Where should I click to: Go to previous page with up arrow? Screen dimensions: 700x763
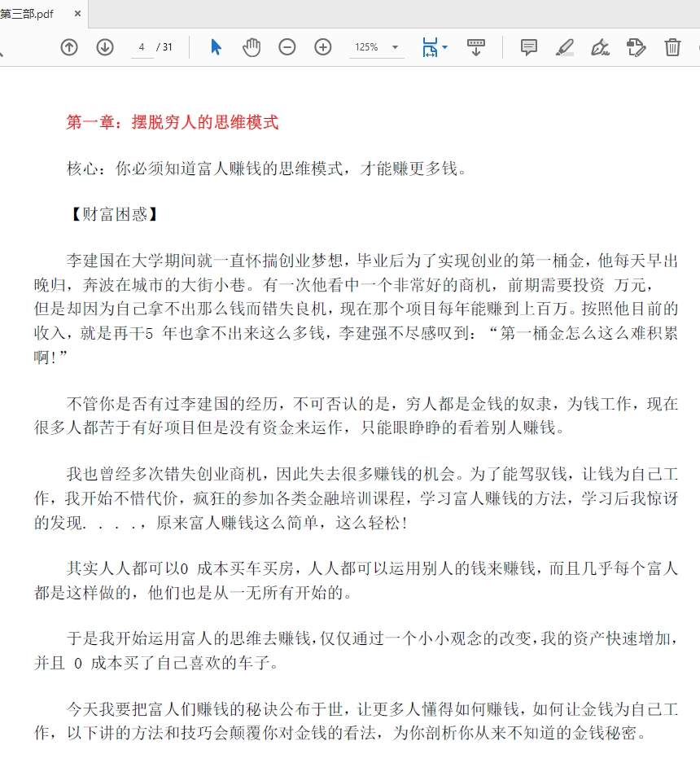(69, 47)
